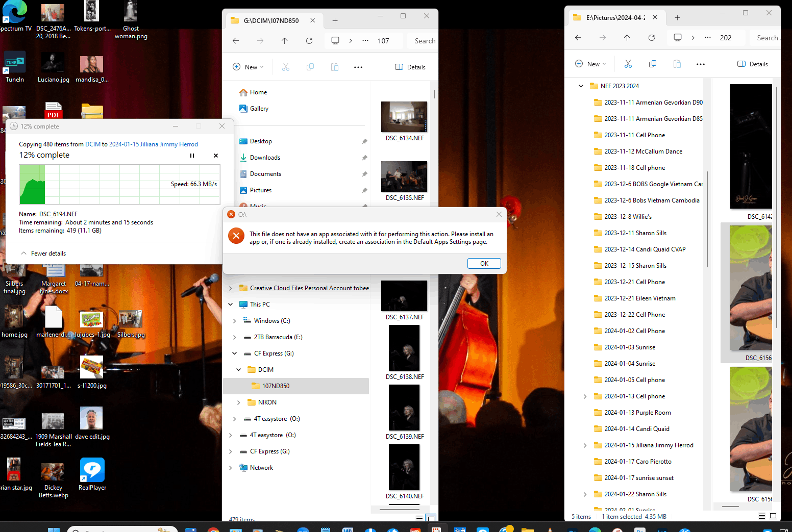The height and width of the screenshot is (532, 792).
Task: Click the Refresh icon in the G:\DCIM window
Action: coord(309,41)
